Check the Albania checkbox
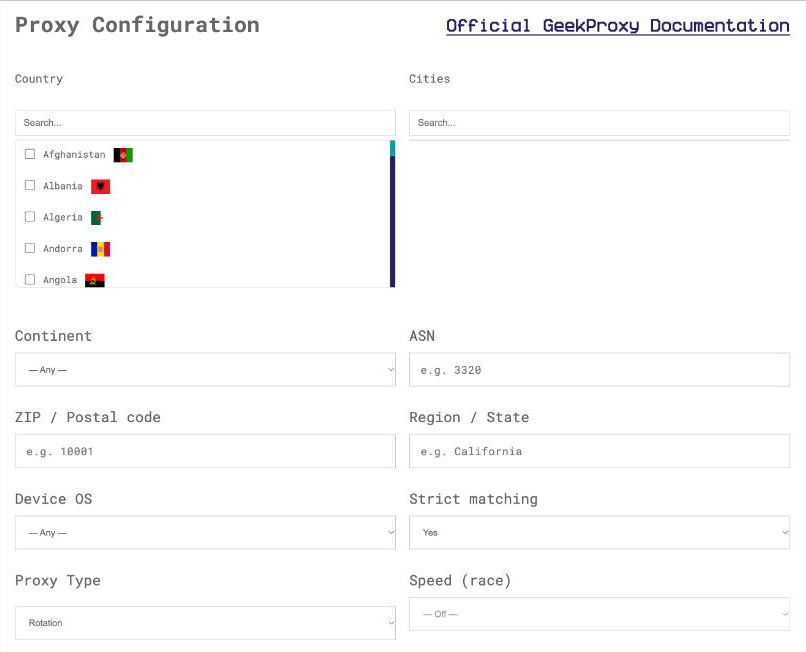 click(x=30, y=185)
